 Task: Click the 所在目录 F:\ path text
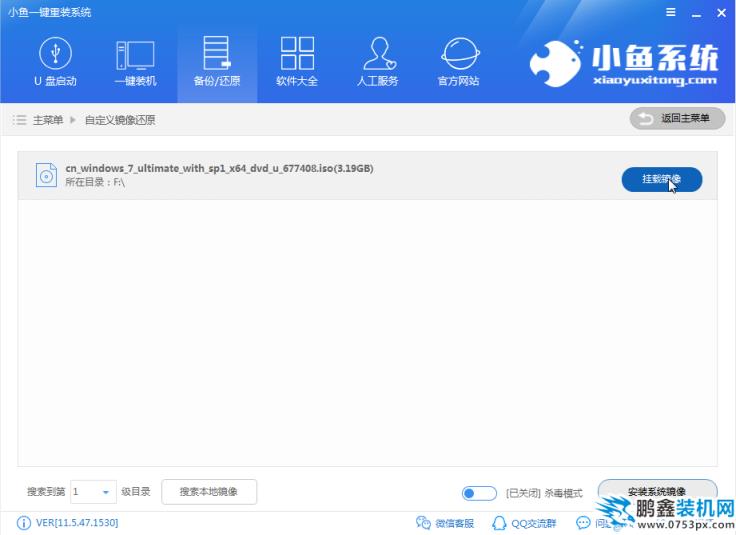point(95,182)
